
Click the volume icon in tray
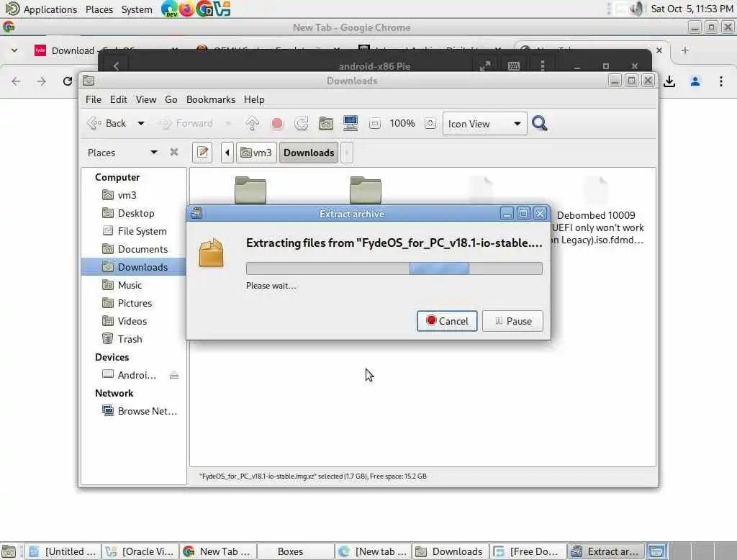(x=637, y=9)
